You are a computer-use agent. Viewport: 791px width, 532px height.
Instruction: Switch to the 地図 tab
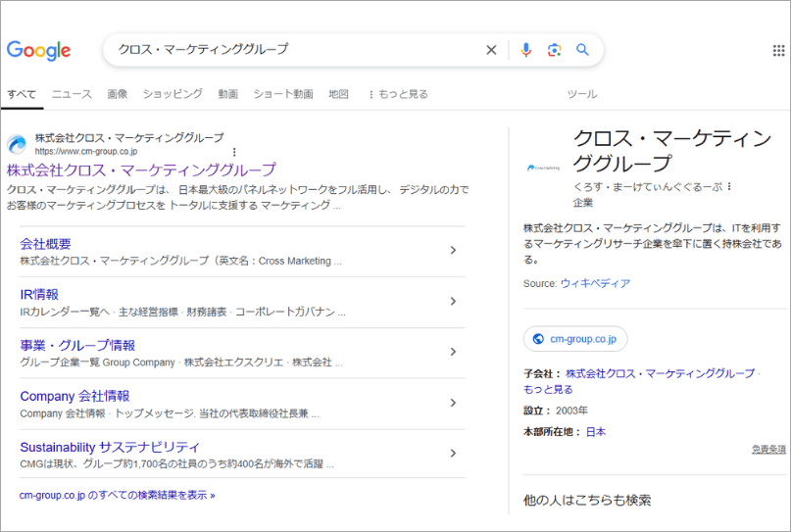(338, 94)
